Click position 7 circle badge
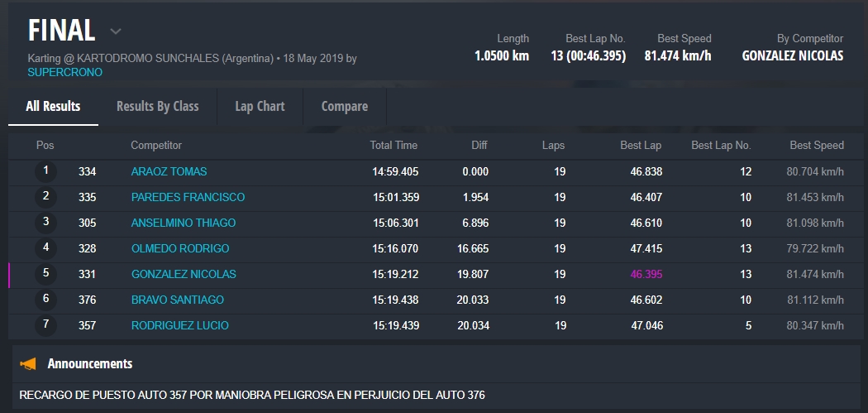The image size is (868, 413). 46,325
